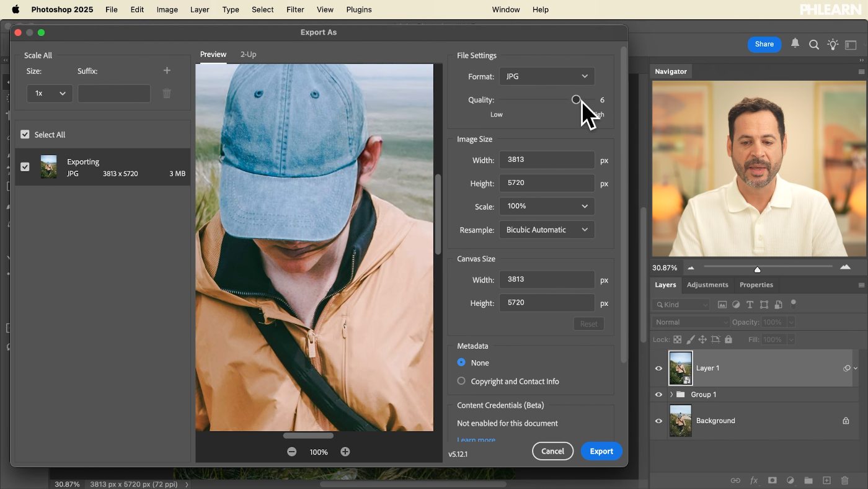Click the blue Export button
This screenshot has width=868, height=489.
601,451
